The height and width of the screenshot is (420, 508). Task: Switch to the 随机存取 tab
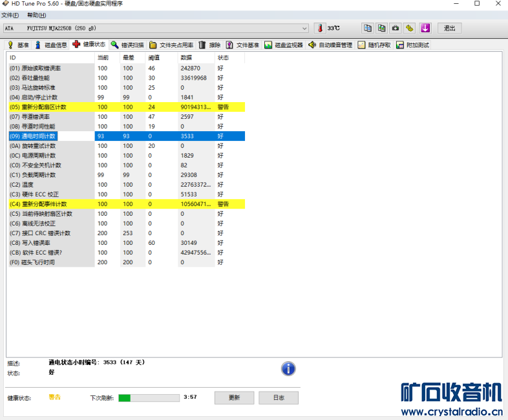(x=374, y=45)
